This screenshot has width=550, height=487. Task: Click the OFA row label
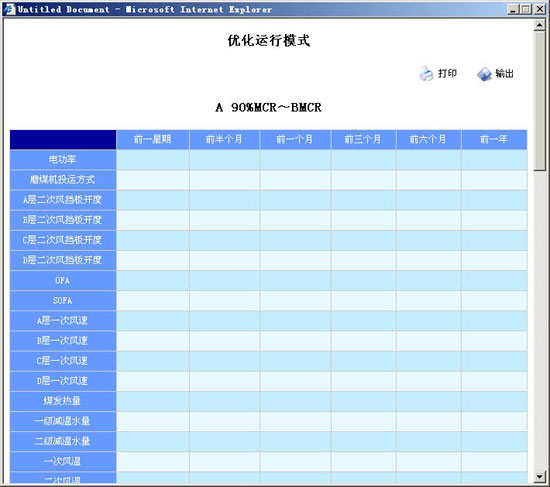(63, 280)
